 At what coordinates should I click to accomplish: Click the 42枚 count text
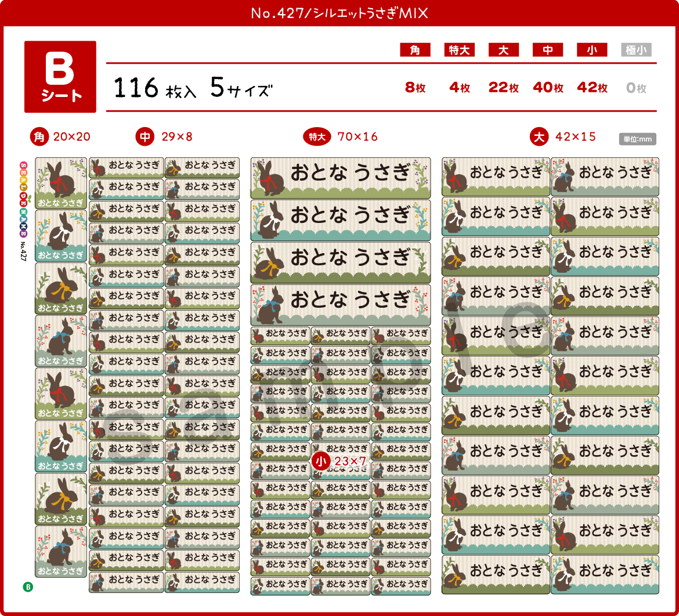point(593,88)
